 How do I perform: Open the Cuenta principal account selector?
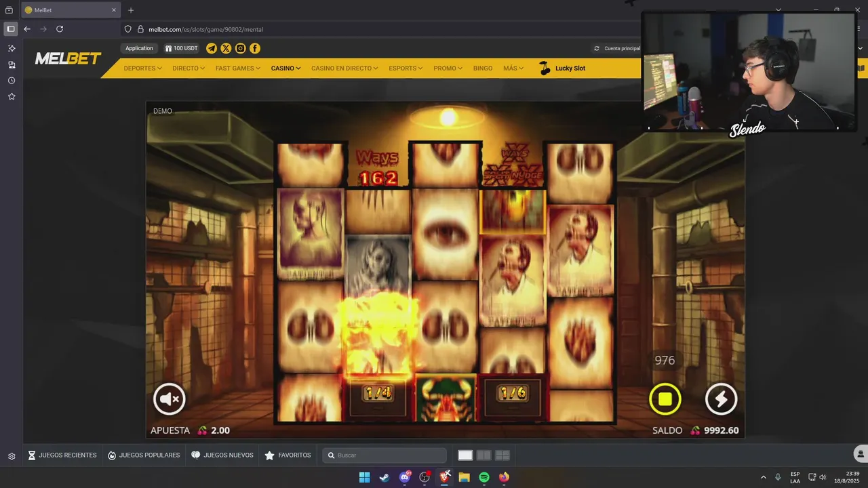(x=617, y=49)
